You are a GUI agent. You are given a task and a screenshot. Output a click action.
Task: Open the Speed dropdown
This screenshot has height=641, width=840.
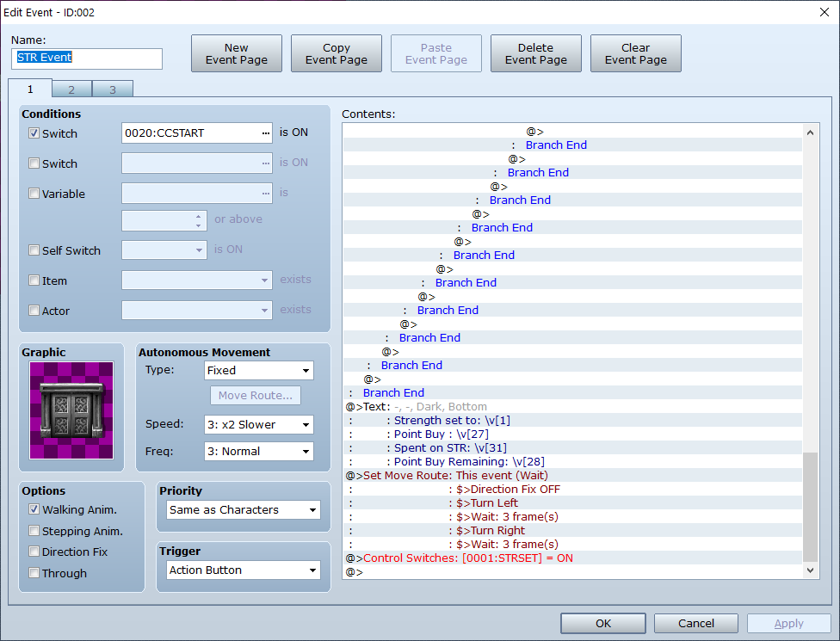pos(259,425)
